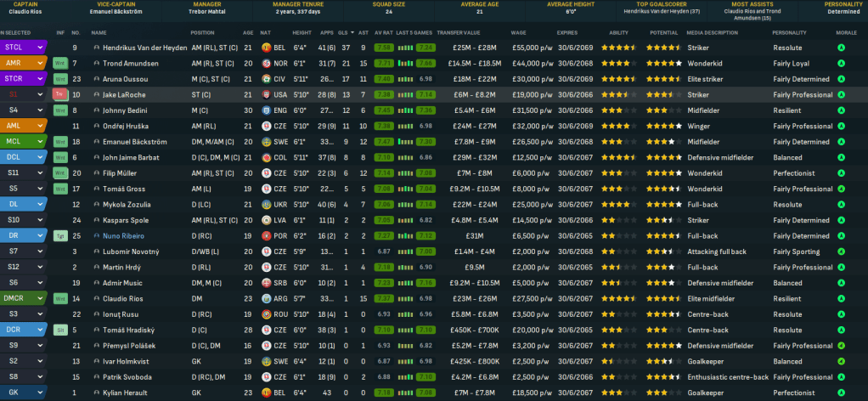Expand the AMR position dropdown for Amundsen

42,63
